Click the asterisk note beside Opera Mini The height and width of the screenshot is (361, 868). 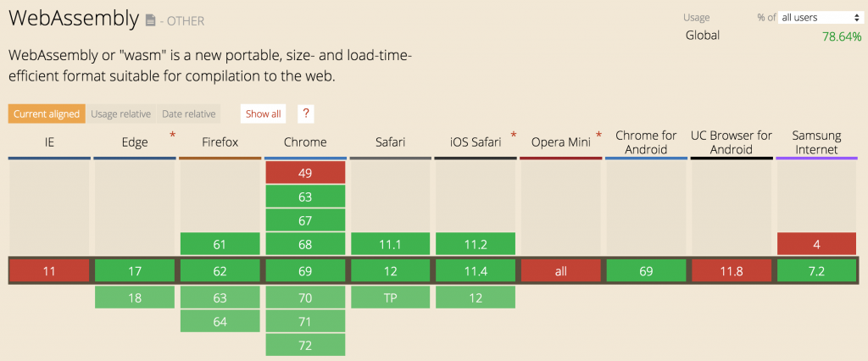[598, 136]
